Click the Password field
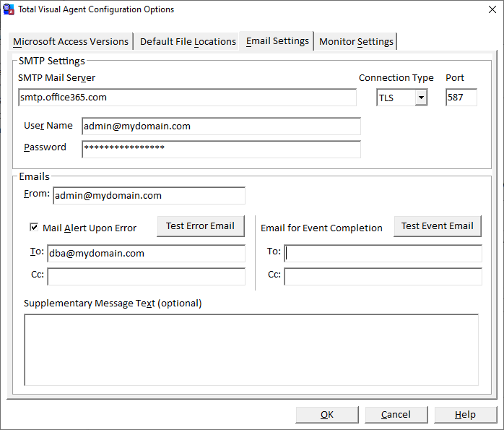The image size is (504, 430). pyautogui.click(x=221, y=149)
